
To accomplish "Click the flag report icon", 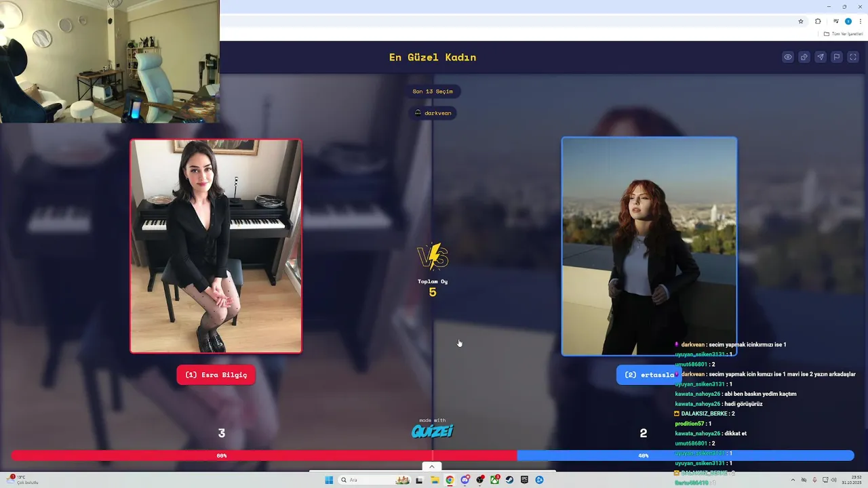I will [x=837, y=57].
